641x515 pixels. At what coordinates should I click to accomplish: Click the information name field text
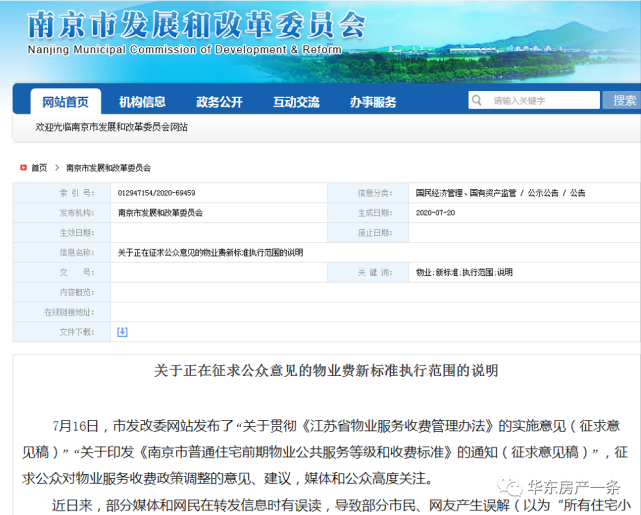point(209,252)
